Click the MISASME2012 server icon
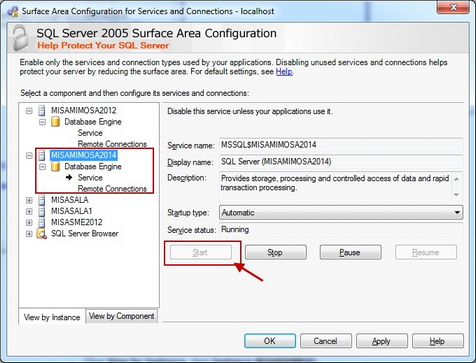 tap(42, 222)
